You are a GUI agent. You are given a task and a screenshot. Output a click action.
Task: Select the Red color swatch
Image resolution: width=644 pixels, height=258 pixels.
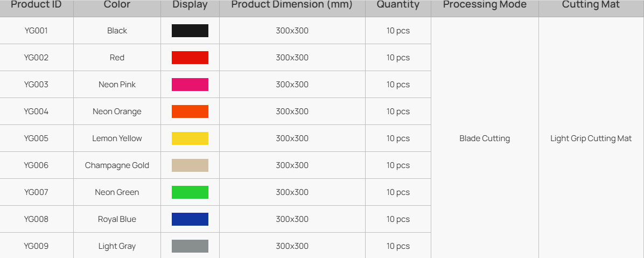[x=190, y=58]
